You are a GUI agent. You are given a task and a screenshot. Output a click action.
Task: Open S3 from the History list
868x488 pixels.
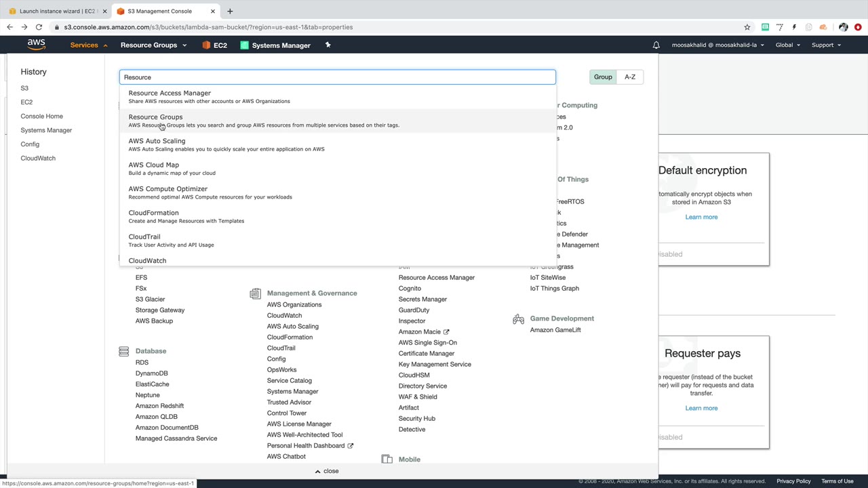24,88
